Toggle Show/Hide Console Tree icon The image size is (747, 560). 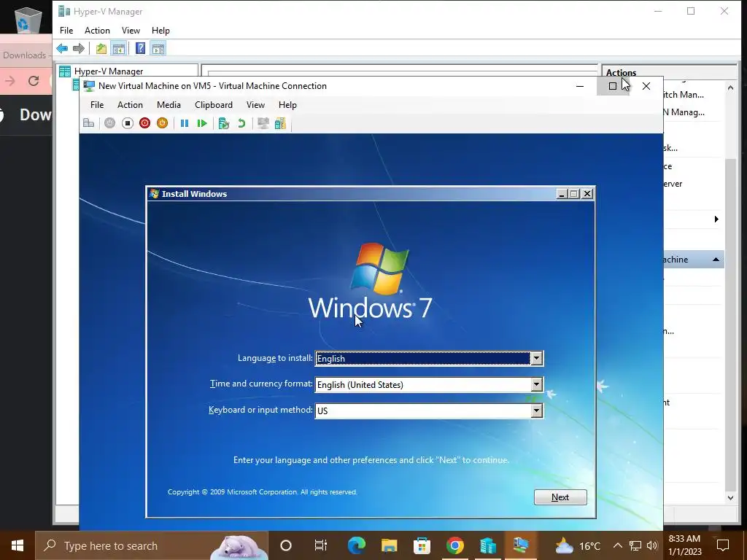click(x=119, y=48)
